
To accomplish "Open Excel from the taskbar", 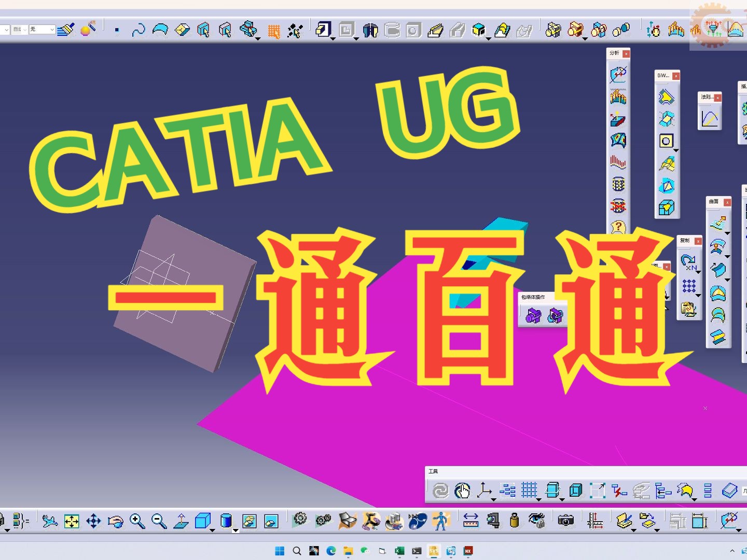I will pos(399,551).
